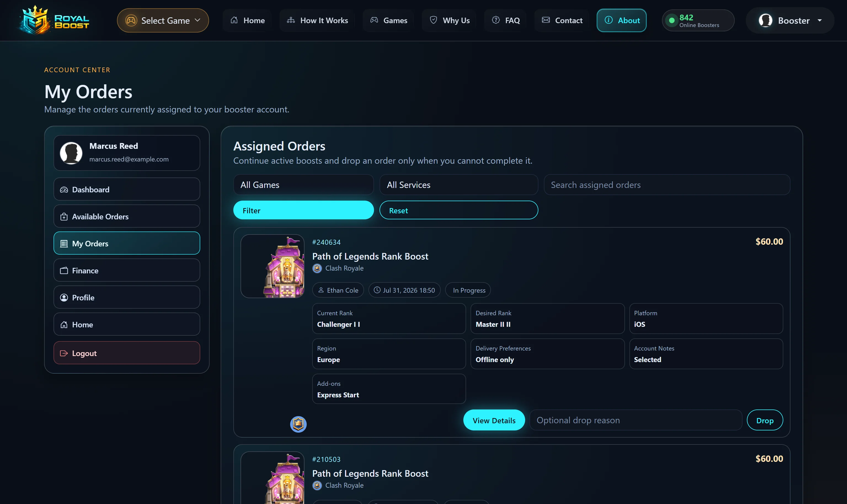Viewport: 847px width, 504px height.
Task: Go to Home in the top navigation
Action: (x=247, y=20)
